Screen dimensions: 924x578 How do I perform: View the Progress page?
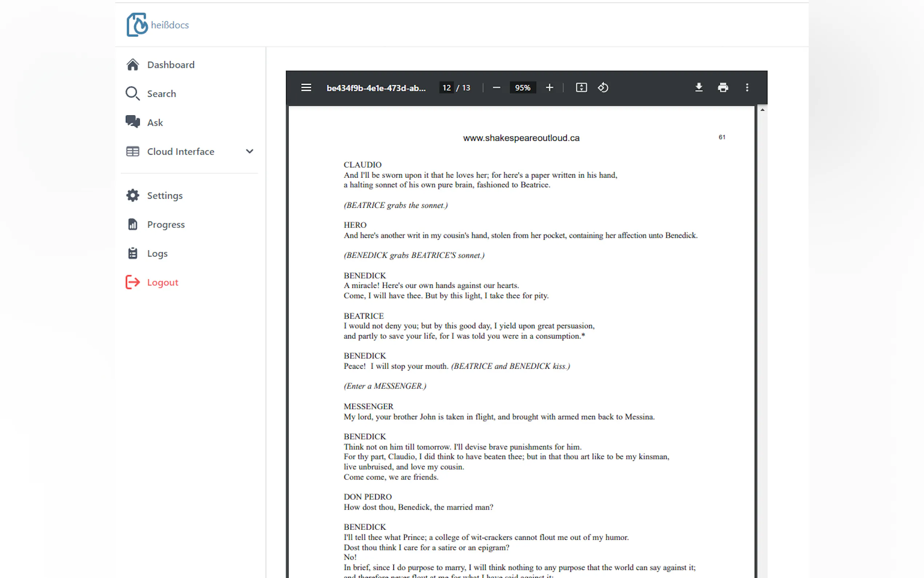166,225
